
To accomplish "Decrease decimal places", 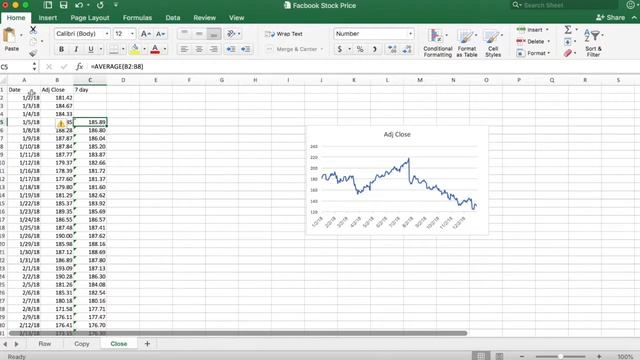I will tap(407, 49).
